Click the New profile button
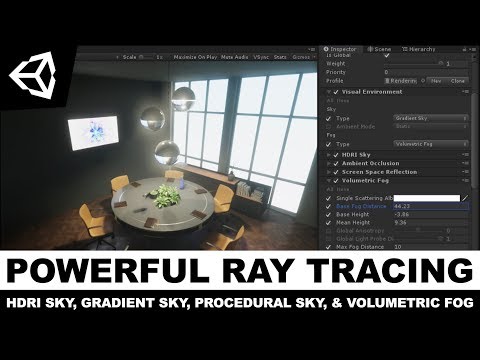 (436, 81)
